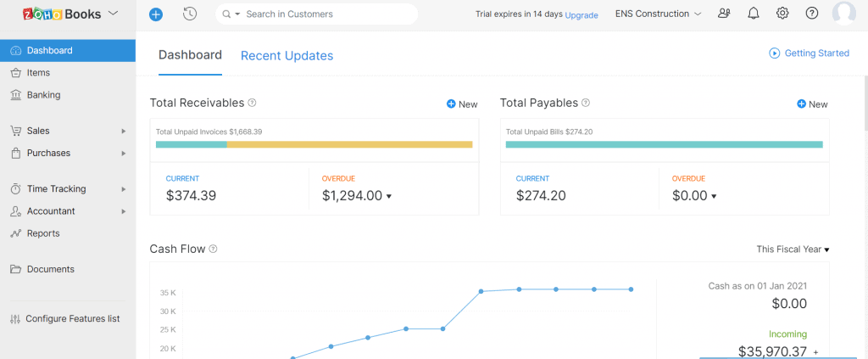Click Total Receivables help info icon
This screenshot has width=868, height=359.
252,103
